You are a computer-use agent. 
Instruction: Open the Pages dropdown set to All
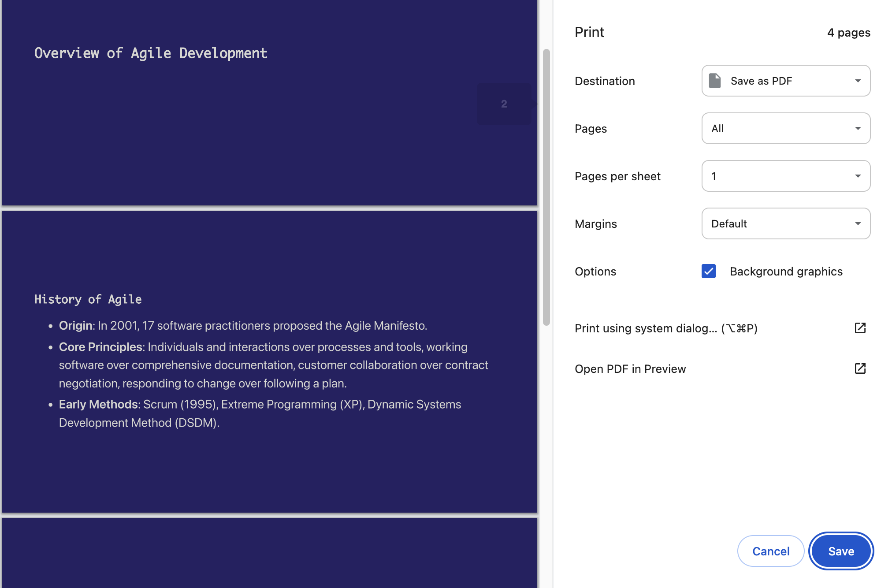coord(786,128)
